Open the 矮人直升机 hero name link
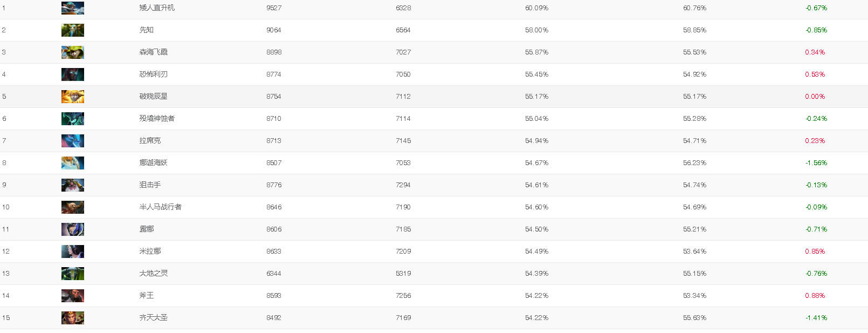 (157, 8)
